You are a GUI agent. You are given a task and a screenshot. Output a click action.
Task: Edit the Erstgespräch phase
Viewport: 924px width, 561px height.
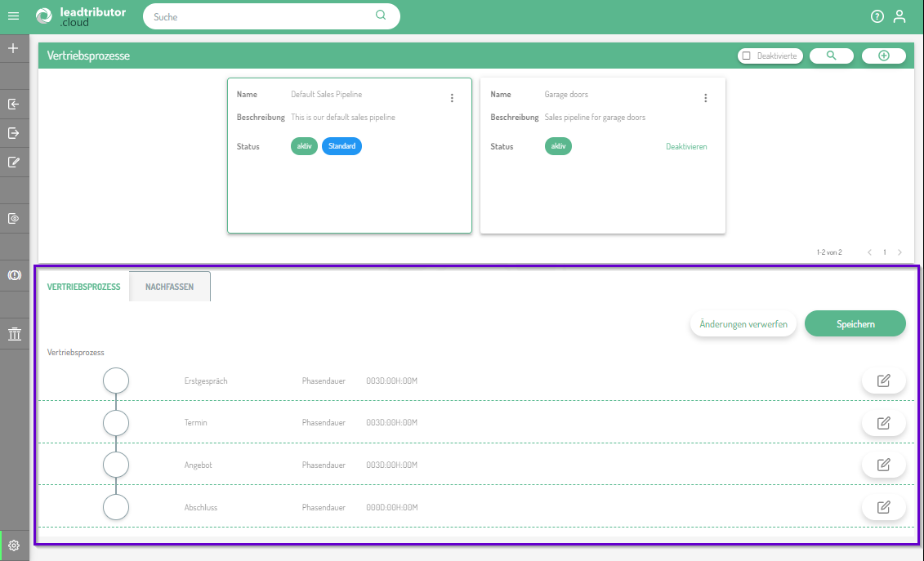tap(883, 381)
